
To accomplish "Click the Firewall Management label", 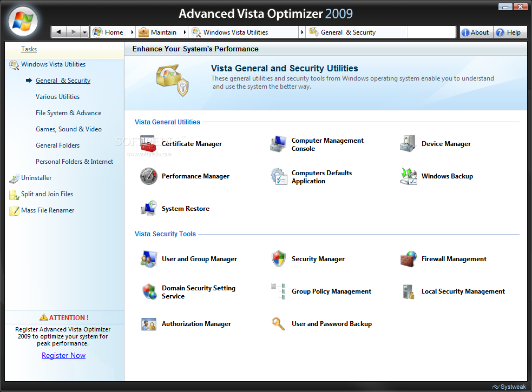I will coord(454,259).
